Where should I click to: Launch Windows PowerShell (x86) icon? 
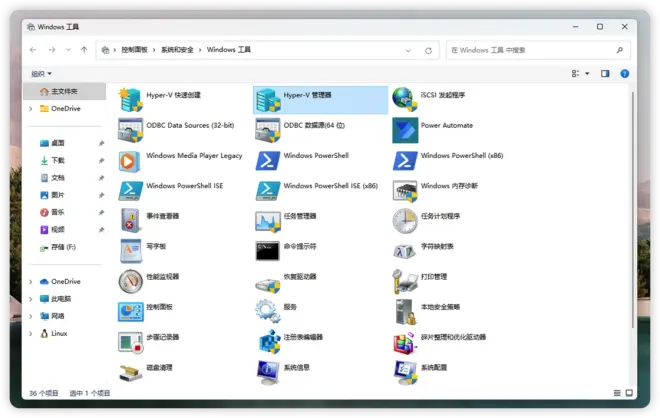[405, 161]
